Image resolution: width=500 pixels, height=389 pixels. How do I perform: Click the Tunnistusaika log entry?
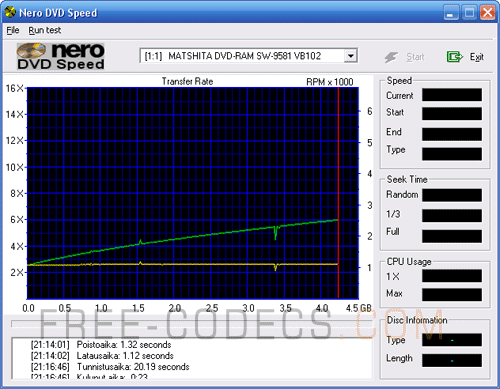pyautogui.click(x=110, y=367)
